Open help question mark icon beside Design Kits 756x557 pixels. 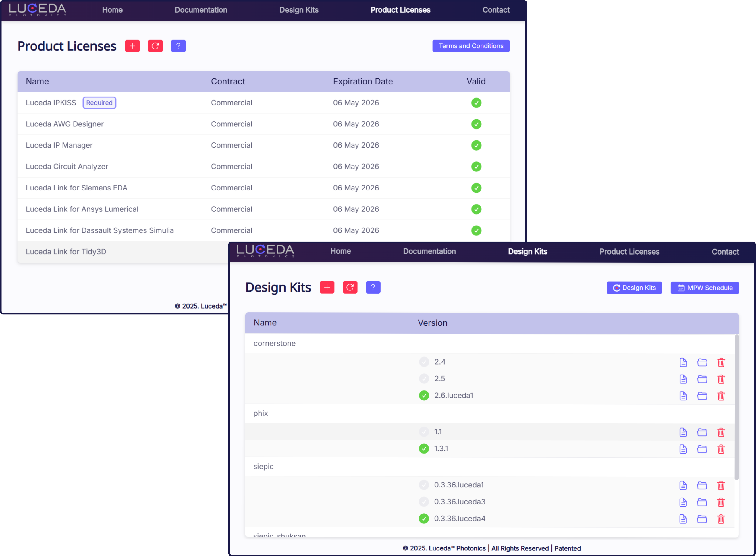pos(373,287)
